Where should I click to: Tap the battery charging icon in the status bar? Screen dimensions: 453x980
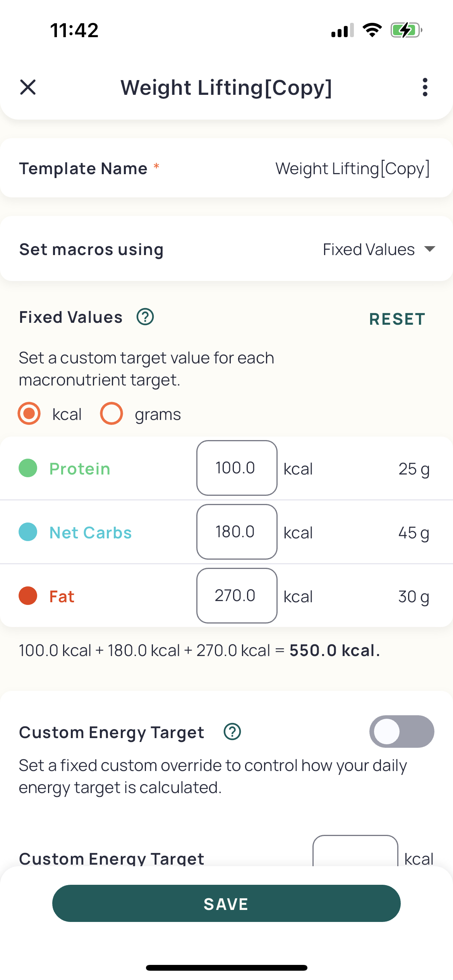point(406,30)
